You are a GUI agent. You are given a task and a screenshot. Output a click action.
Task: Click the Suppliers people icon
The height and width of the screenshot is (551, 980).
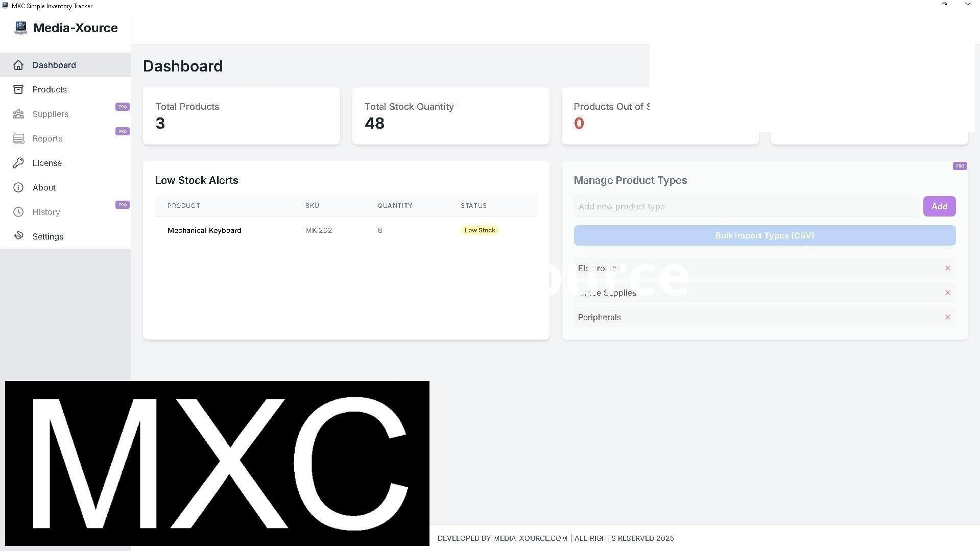[18, 114]
